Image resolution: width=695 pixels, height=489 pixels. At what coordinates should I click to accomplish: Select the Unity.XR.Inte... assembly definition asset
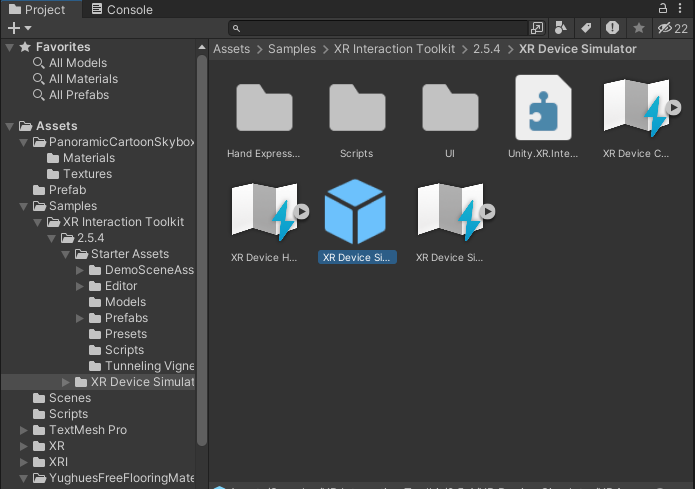[543, 108]
